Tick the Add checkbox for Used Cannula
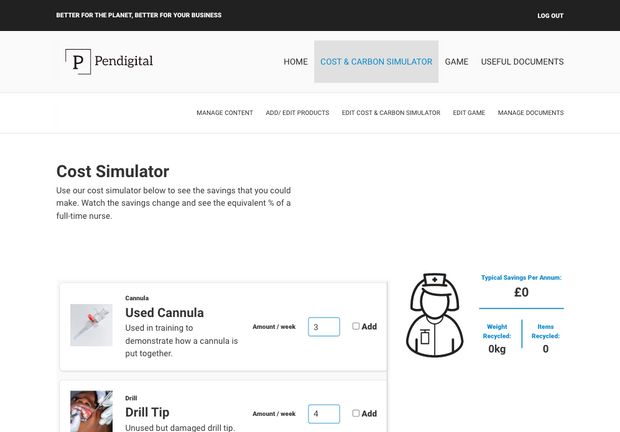620x432 pixels. pyautogui.click(x=356, y=326)
